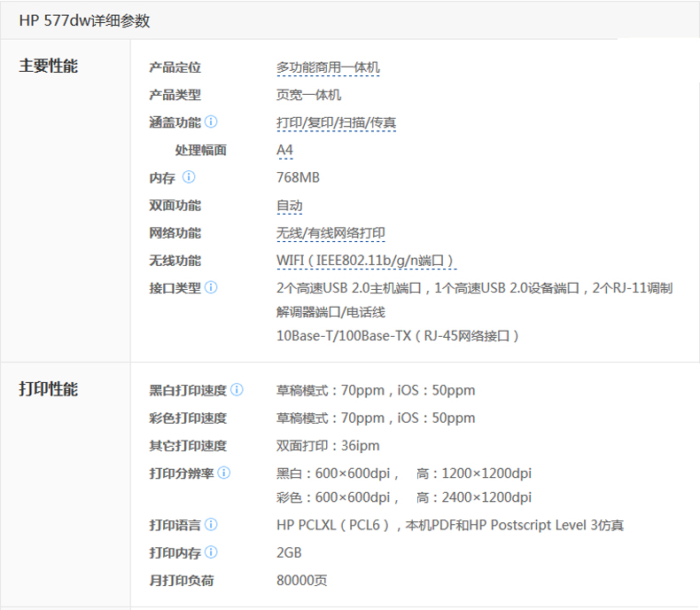This screenshot has height=610, width=700.
Task: Click info icon next to 涵盖功能
Action: [x=211, y=121]
